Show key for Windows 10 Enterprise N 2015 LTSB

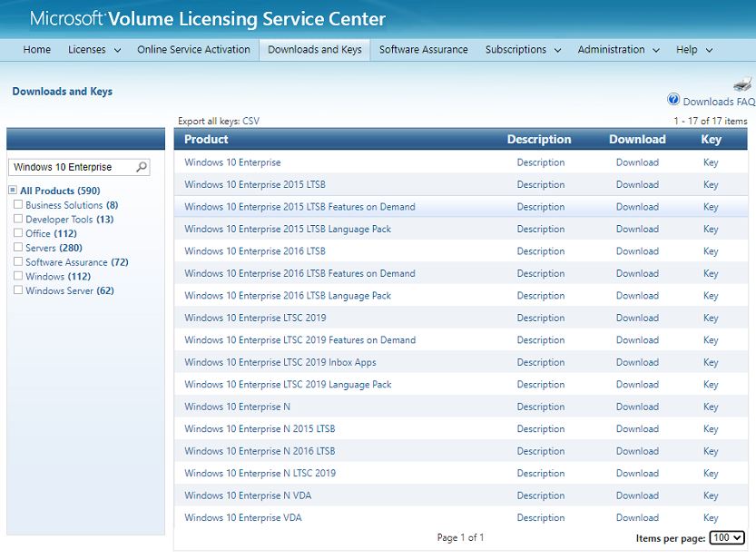tap(711, 429)
